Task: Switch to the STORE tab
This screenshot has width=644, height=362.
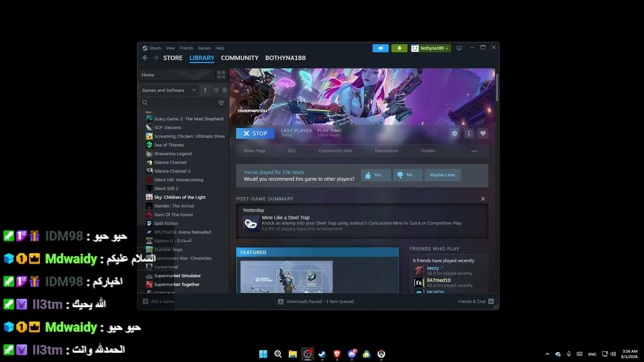Action: [173, 58]
